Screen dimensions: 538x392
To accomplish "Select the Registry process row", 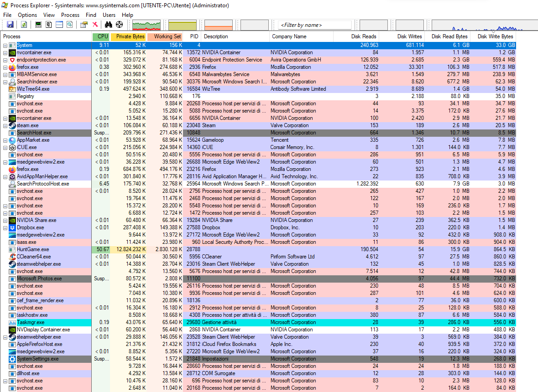I will point(258,96).
